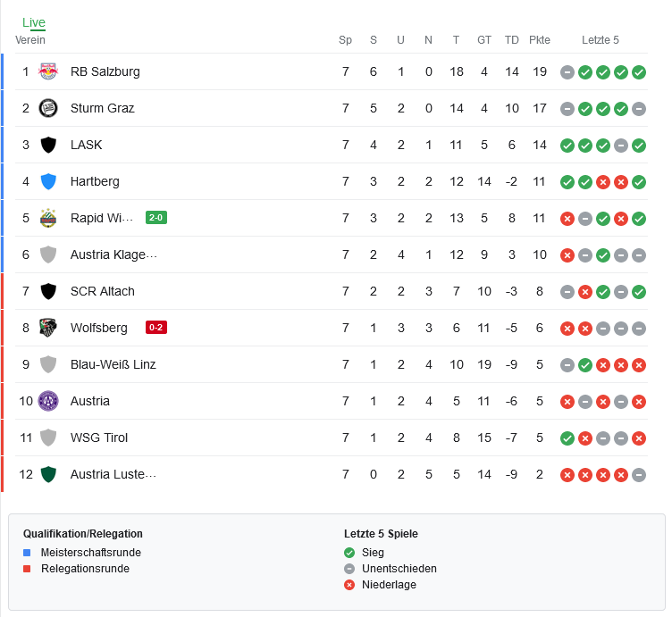Click the LASK black shield icon
This screenshot has width=672, height=617.
click(48, 145)
